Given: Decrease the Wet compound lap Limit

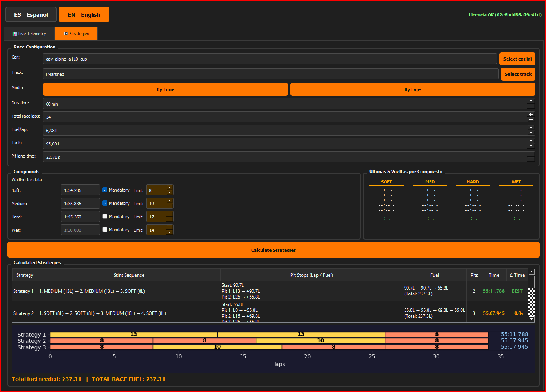Looking at the screenshot, I should [x=170, y=233].
